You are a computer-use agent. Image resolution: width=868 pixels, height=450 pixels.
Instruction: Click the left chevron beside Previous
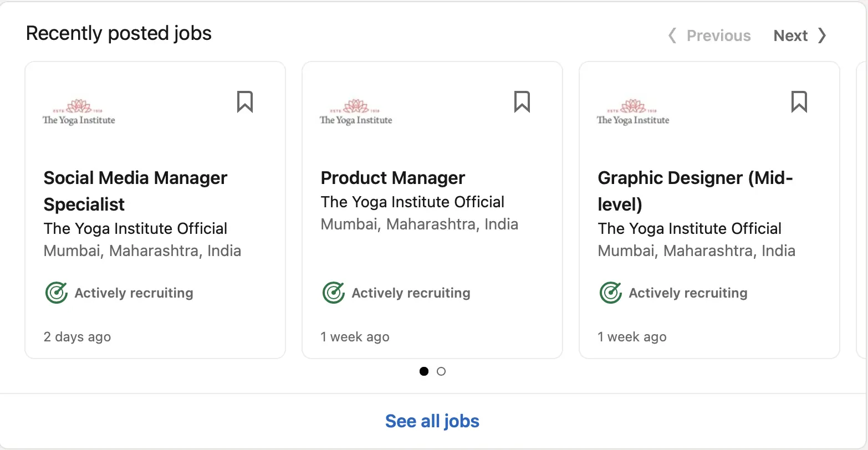point(672,35)
